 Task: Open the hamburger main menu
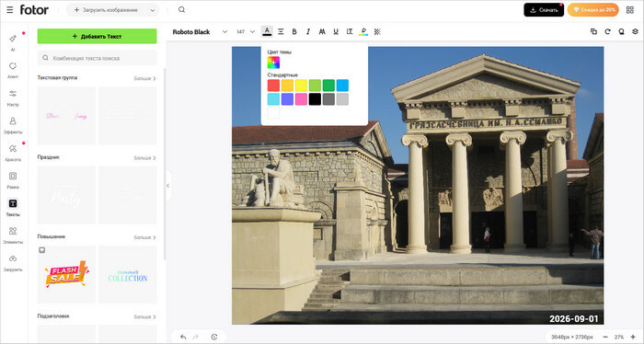tap(10, 10)
